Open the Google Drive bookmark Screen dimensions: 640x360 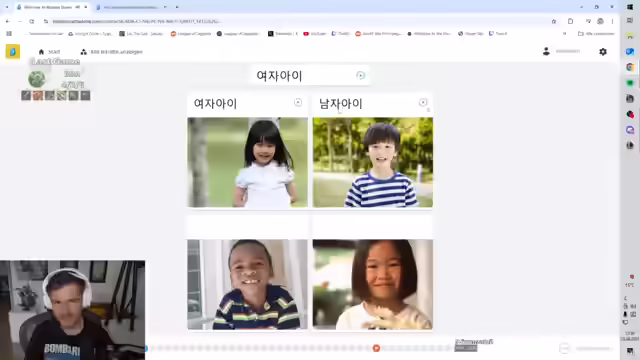[x=90, y=33]
